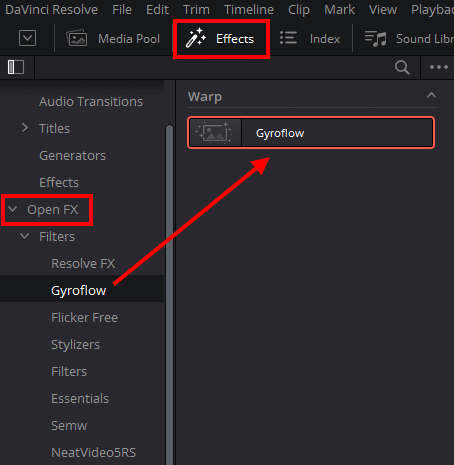
Task: Collapse the Filters group chevron
Action: (24, 236)
